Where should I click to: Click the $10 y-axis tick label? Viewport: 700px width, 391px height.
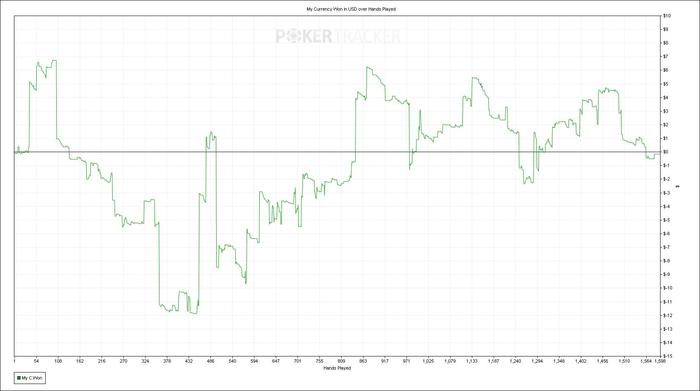coord(666,16)
